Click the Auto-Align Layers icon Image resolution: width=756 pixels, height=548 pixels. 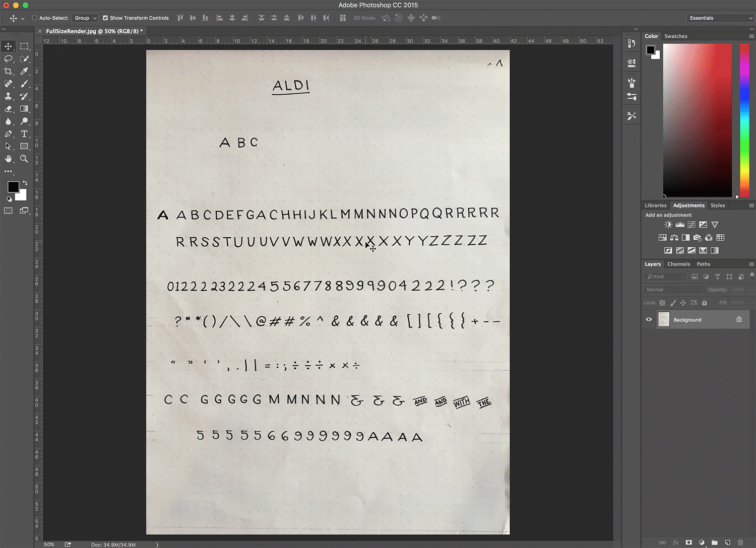343,18
